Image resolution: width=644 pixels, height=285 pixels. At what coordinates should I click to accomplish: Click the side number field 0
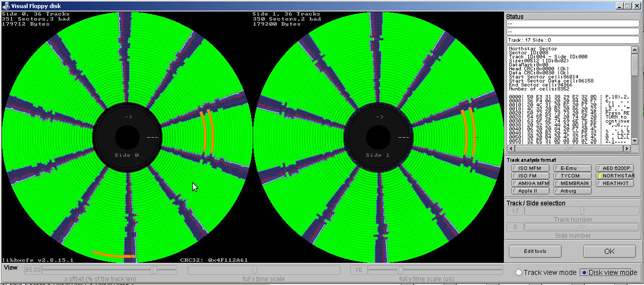[x=515, y=227]
